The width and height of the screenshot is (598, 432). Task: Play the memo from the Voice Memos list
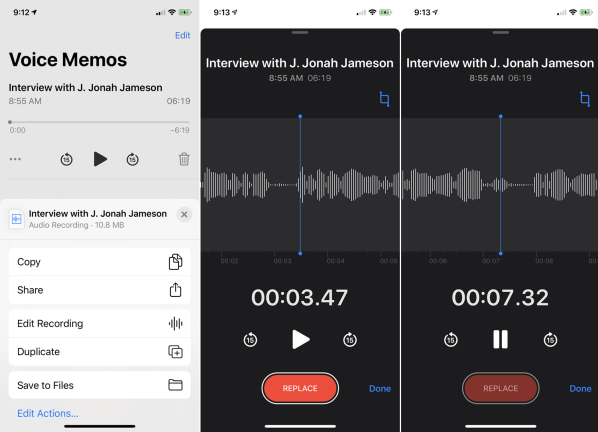click(x=100, y=159)
